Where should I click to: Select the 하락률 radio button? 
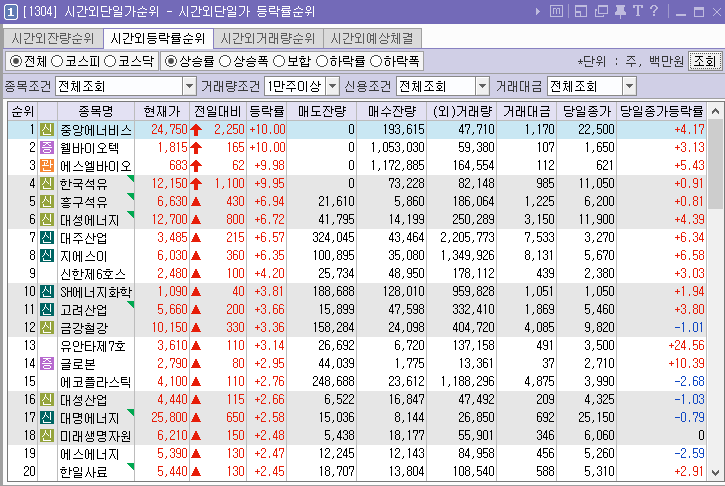click(x=322, y=61)
